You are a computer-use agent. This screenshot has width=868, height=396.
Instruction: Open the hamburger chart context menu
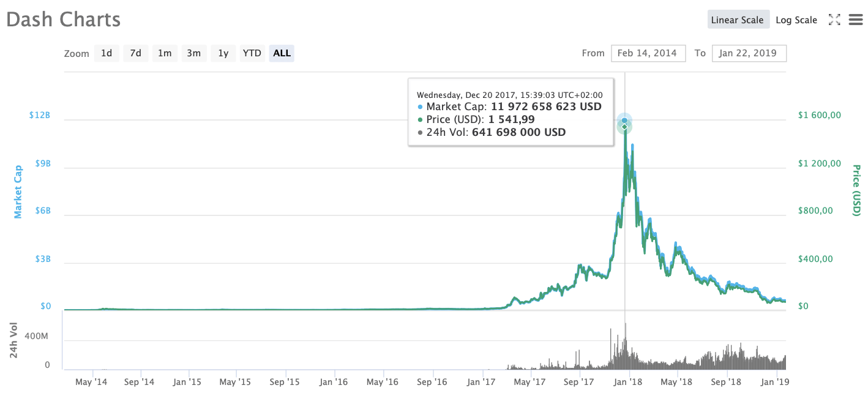(855, 20)
